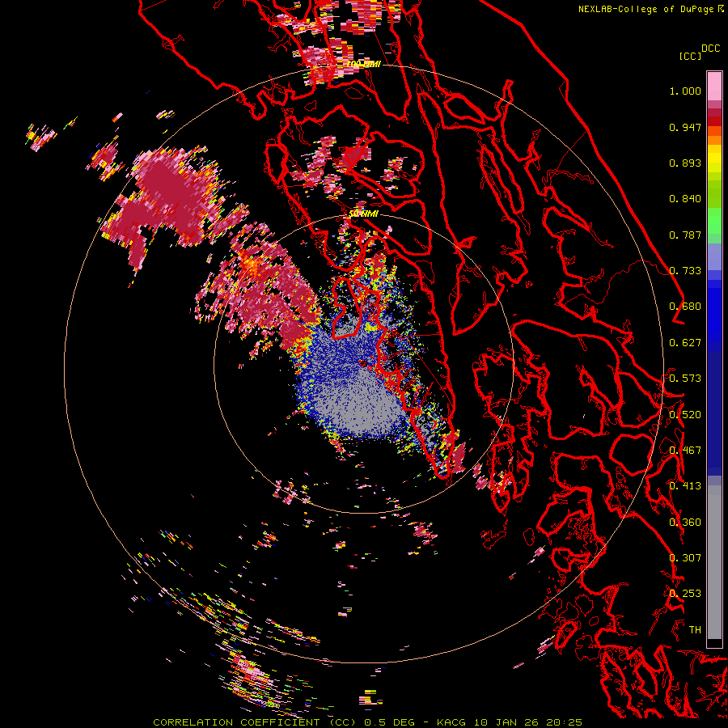The width and height of the screenshot is (728, 728).
Task: Select the 0.253 legend value
Action: point(685,594)
